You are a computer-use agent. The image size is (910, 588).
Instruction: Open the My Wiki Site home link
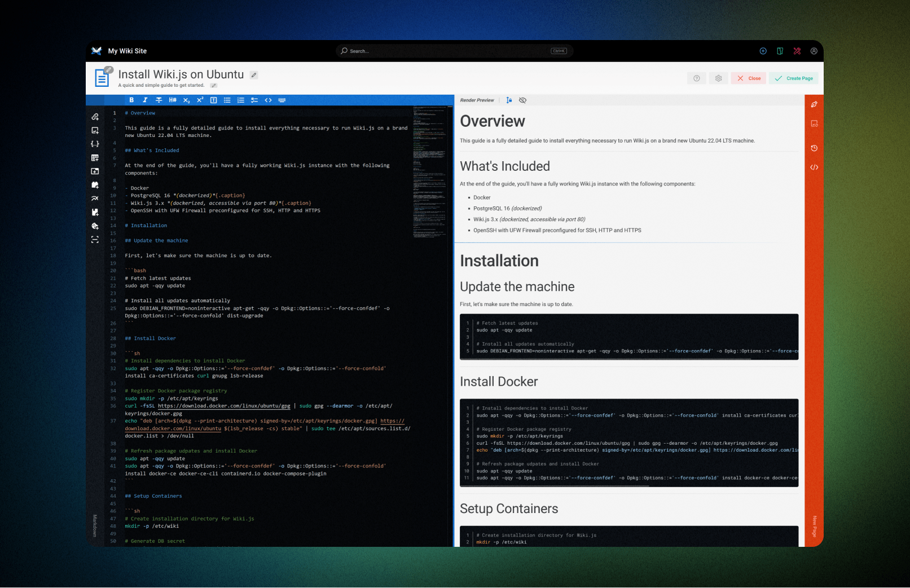[128, 51]
